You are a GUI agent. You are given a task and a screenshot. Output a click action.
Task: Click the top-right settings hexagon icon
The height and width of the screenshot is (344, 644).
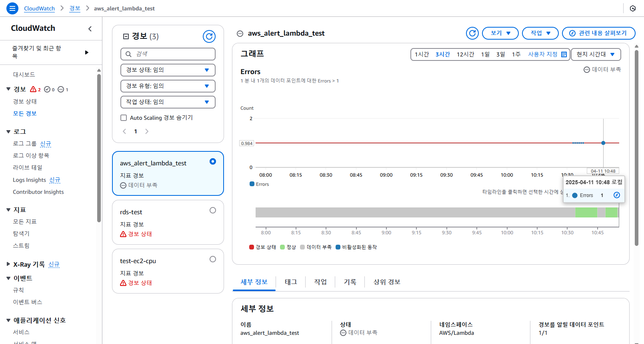pyautogui.click(x=632, y=8)
